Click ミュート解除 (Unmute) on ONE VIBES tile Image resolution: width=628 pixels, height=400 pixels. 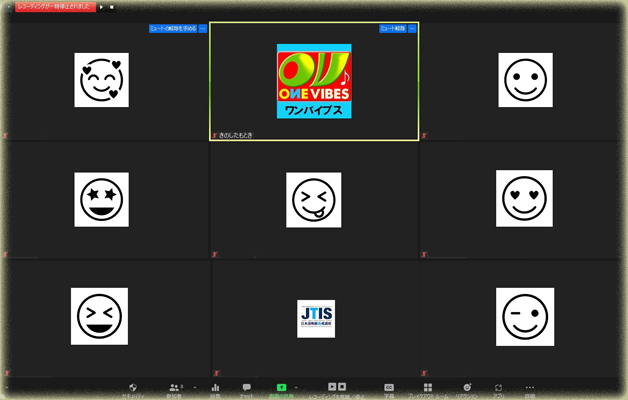[392, 28]
